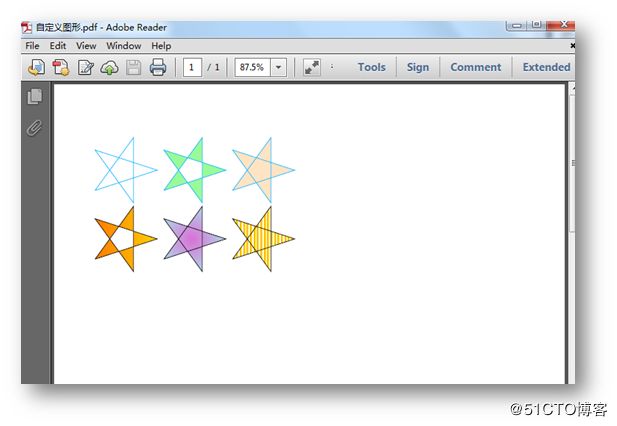The height and width of the screenshot is (426, 617).
Task: Click the Open file toolbar icon
Action: (36, 68)
